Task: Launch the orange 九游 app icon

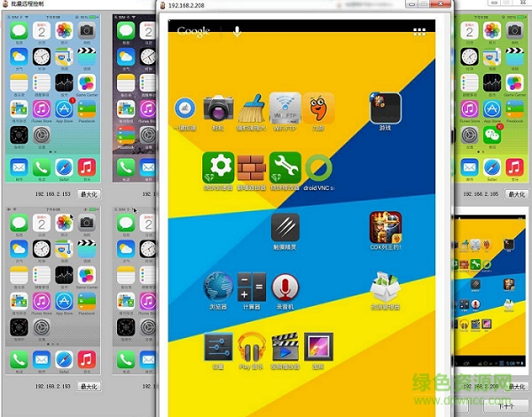Action: pos(318,108)
